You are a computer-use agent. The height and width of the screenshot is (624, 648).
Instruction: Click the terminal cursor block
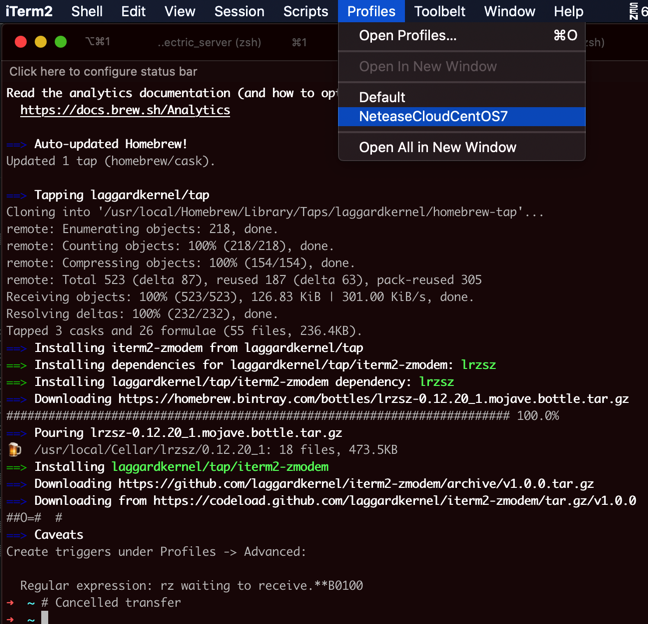[44, 617]
